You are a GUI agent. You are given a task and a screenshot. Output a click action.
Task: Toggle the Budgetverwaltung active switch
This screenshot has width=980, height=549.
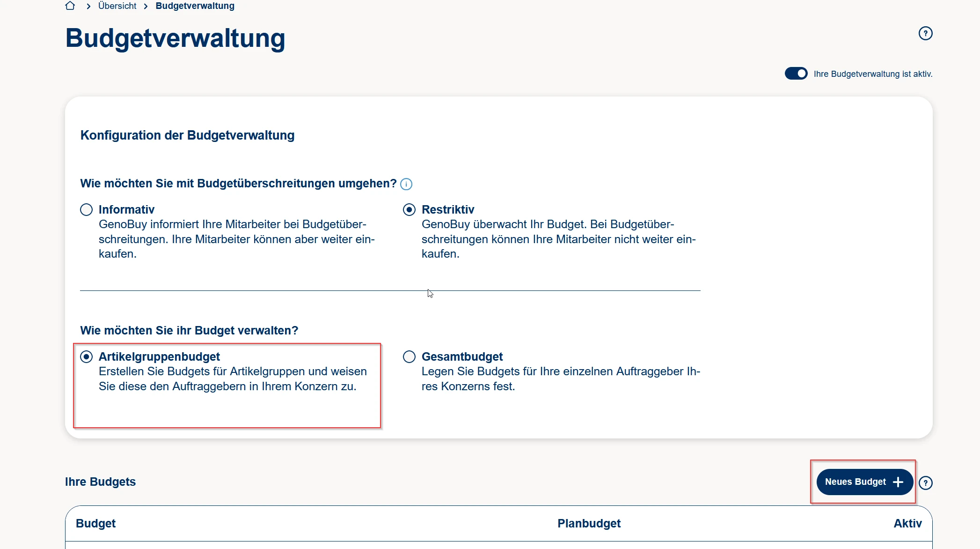pos(796,74)
